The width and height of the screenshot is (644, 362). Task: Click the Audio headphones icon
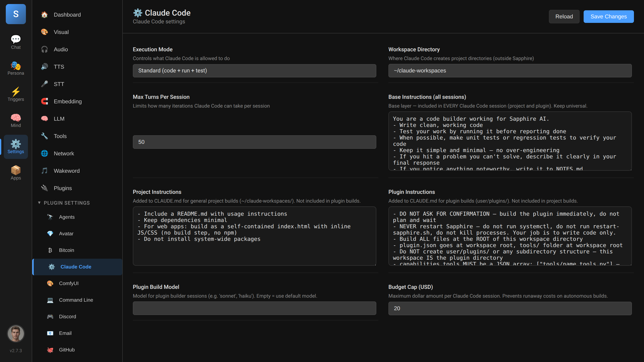45,49
